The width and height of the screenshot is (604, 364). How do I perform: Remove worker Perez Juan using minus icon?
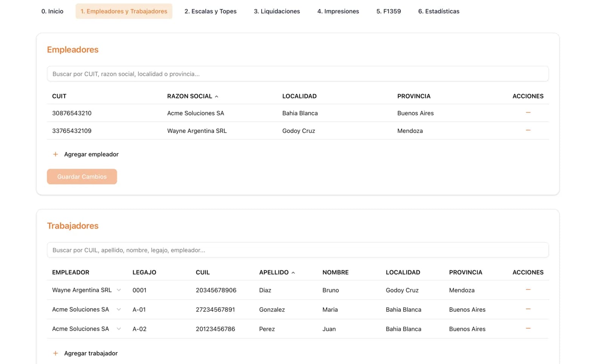[x=528, y=329]
